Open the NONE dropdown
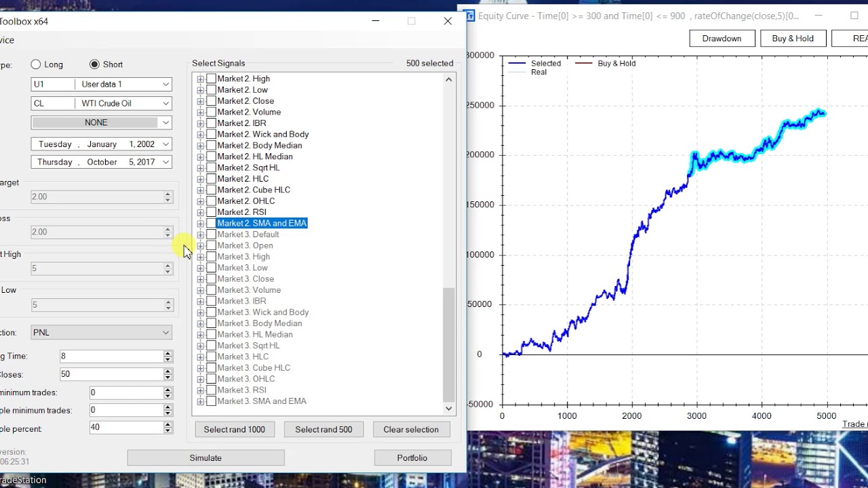Screen dimensions: 868x488 [x=165, y=123]
